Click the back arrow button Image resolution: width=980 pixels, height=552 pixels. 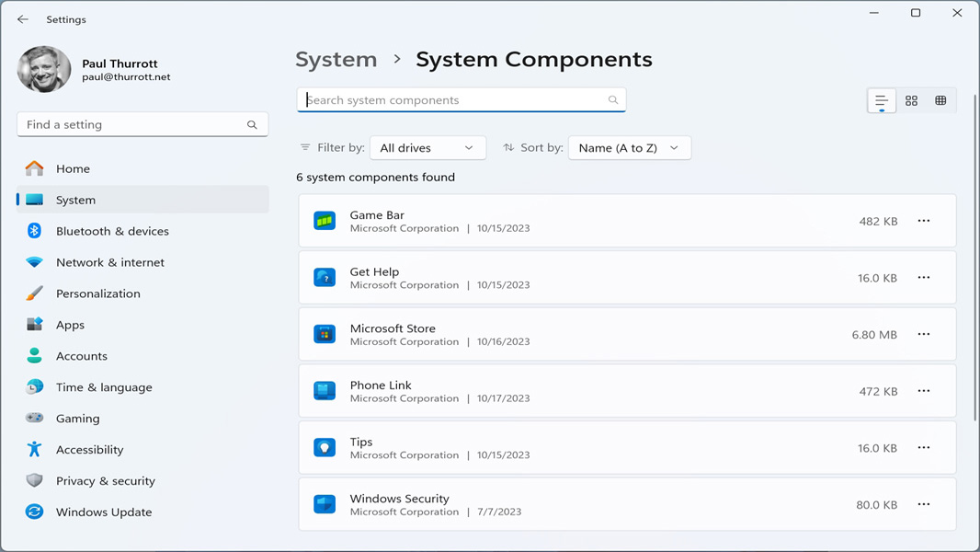coord(22,18)
